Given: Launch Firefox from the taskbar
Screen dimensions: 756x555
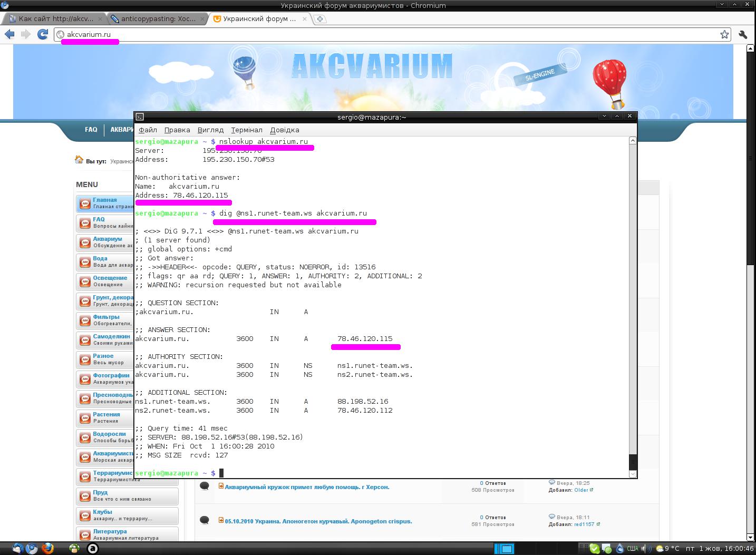Looking at the screenshot, I should (47, 548).
